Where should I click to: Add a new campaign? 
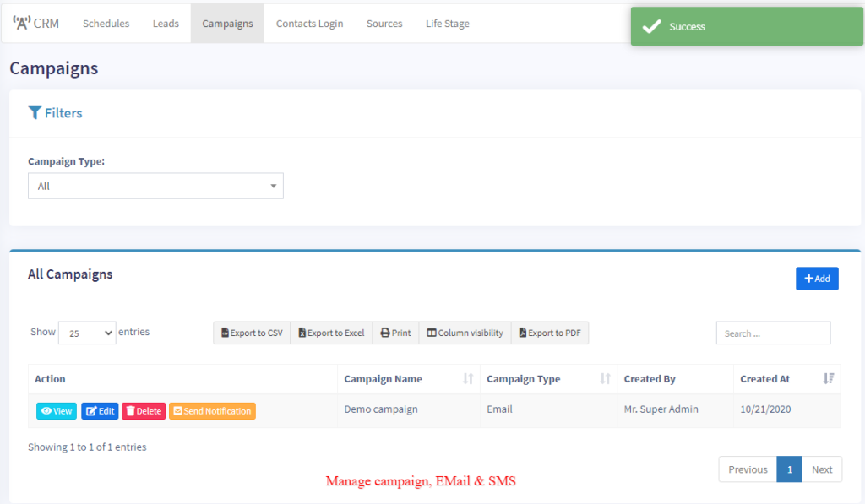click(817, 279)
